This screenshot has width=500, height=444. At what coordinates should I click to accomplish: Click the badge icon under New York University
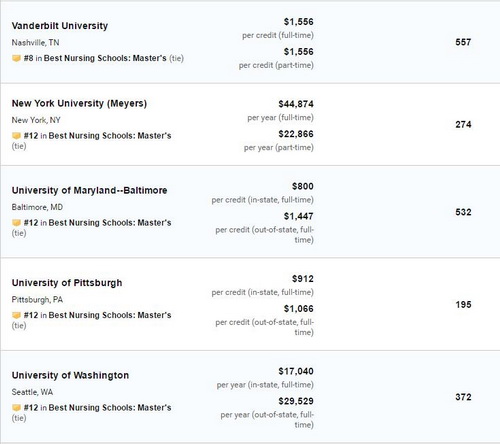16,136
